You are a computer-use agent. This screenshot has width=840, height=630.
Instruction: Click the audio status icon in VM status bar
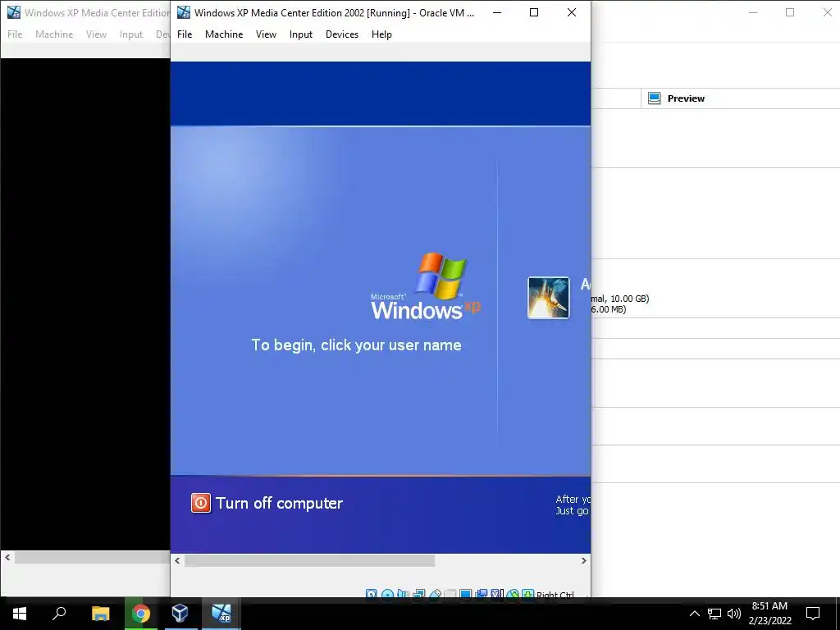402,594
